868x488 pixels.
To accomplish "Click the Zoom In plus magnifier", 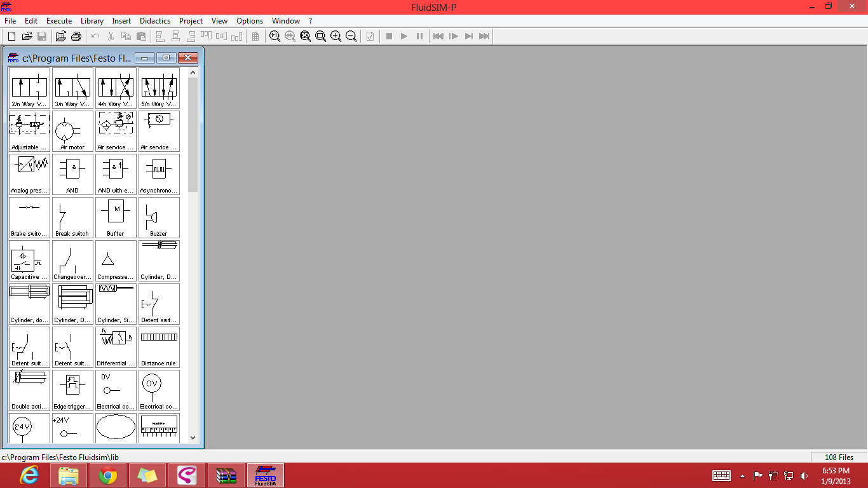I will 336,36.
